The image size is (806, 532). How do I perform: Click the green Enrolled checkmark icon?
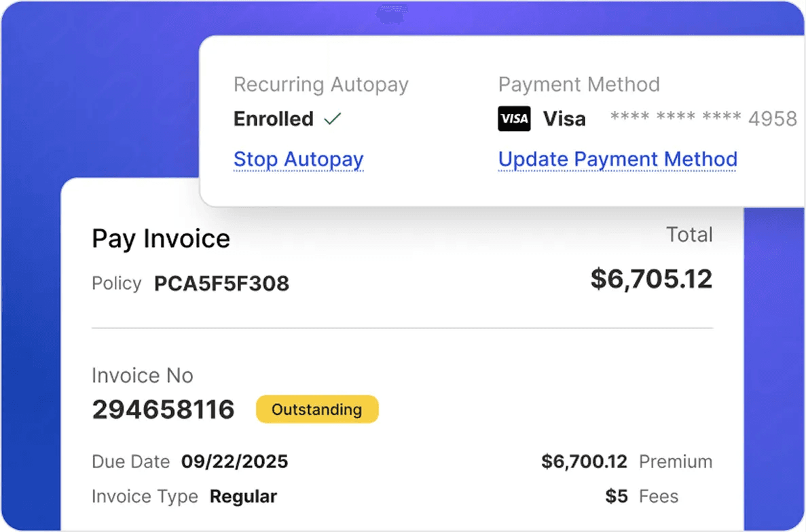(332, 119)
